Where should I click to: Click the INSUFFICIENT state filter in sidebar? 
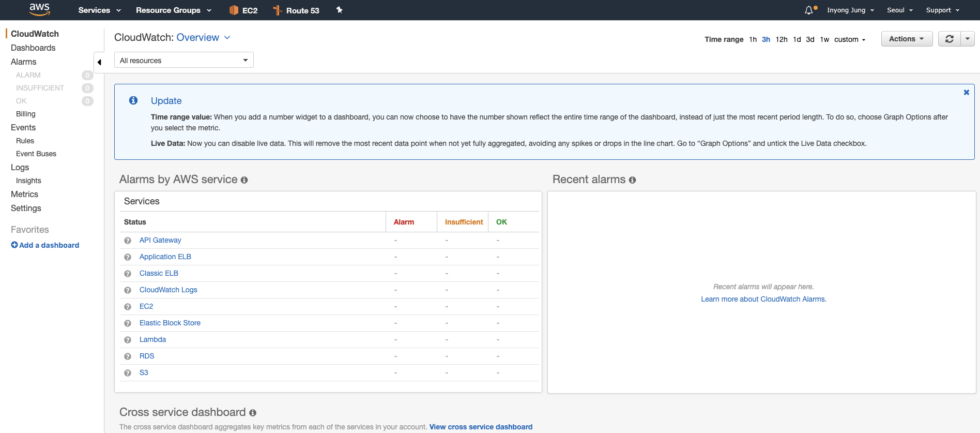(40, 88)
